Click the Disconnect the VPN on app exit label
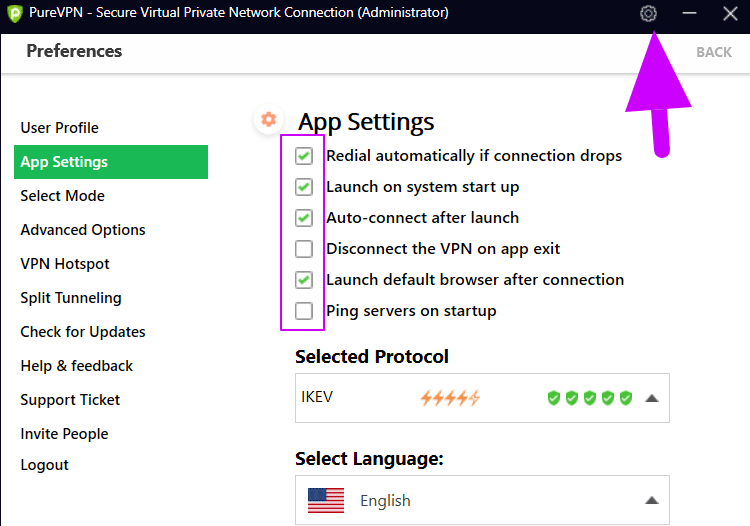This screenshot has height=526, width=750. pos(443,249)
